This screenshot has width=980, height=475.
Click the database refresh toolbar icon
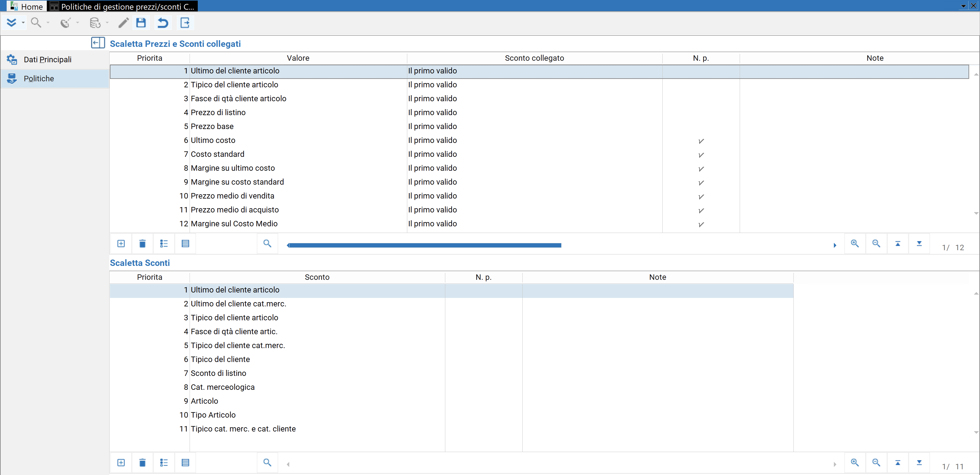[x=95, y=23]
